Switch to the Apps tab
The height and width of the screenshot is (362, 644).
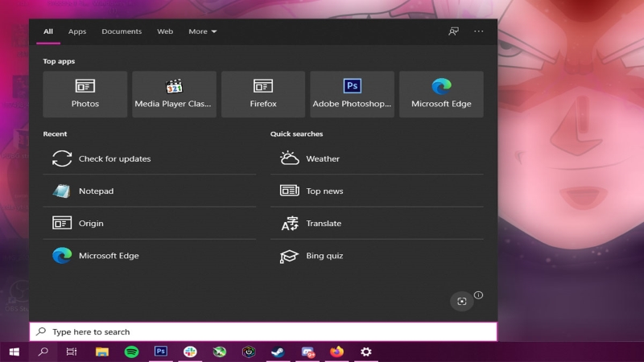point(77,31)
